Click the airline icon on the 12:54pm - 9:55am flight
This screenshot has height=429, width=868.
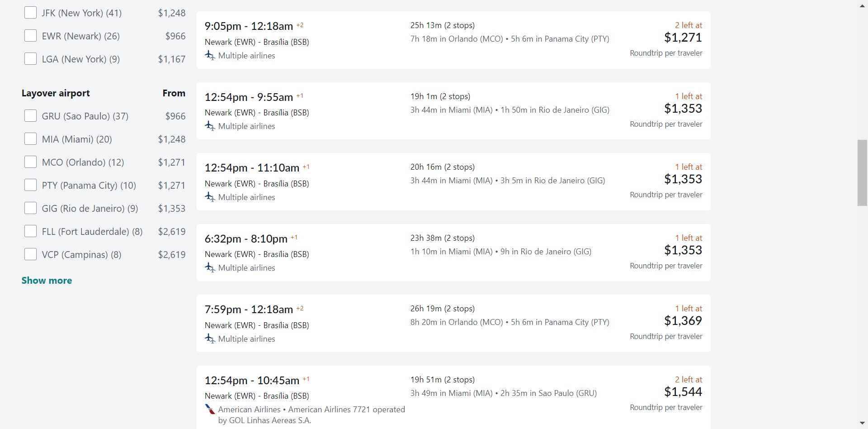point(210,126)
